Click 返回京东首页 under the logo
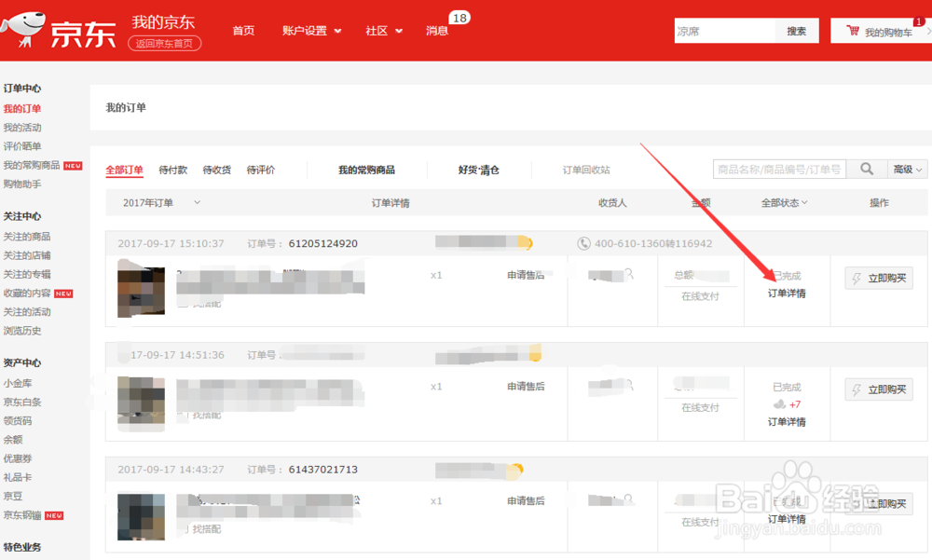This screenshot has width=932, height=560. point(163,43)
